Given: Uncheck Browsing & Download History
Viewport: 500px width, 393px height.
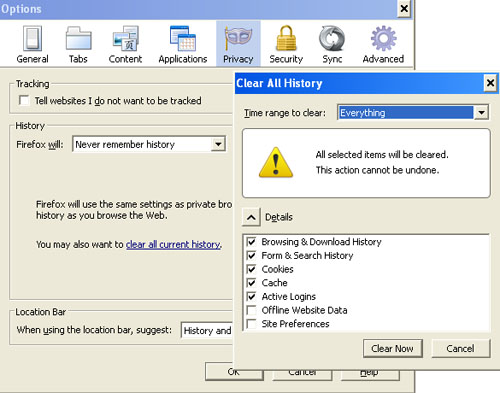Looking at the screenshot, I should (x=252, y=241).
